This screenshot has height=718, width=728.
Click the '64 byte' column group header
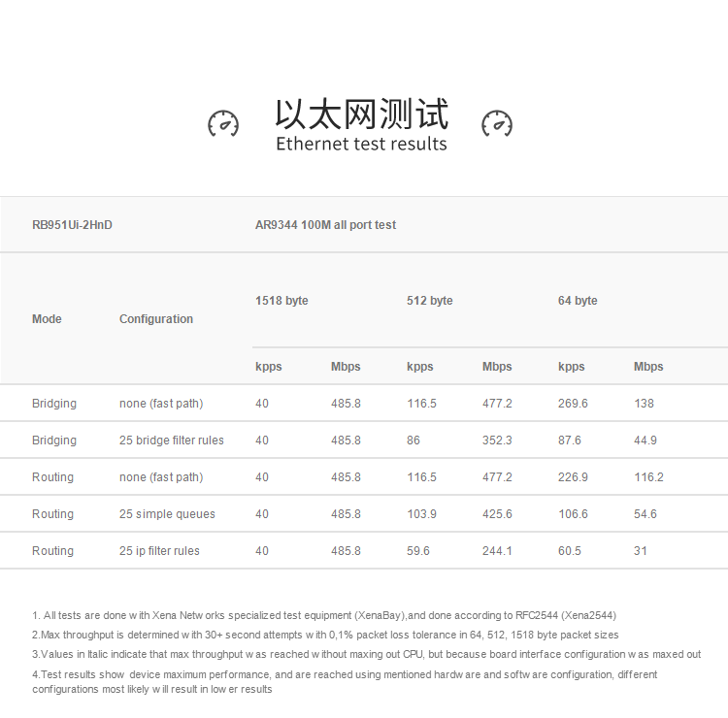point(578,300)
